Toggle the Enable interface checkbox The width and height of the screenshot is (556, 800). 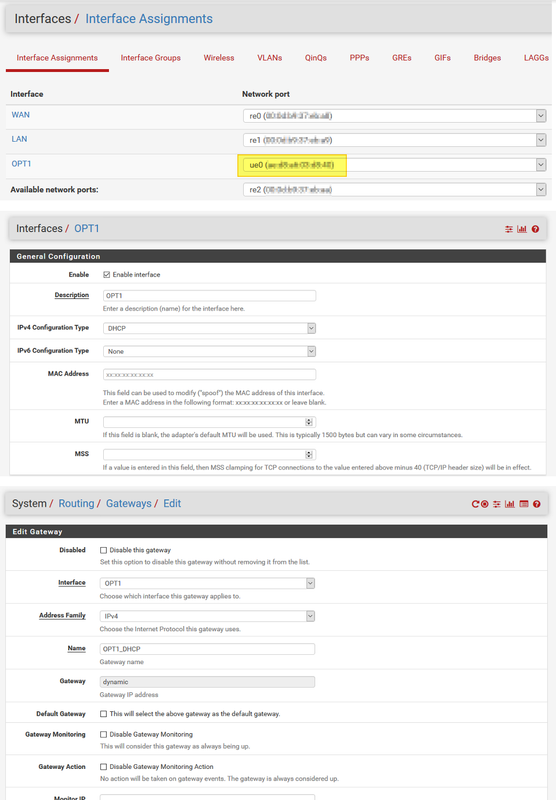pos(107,274)
